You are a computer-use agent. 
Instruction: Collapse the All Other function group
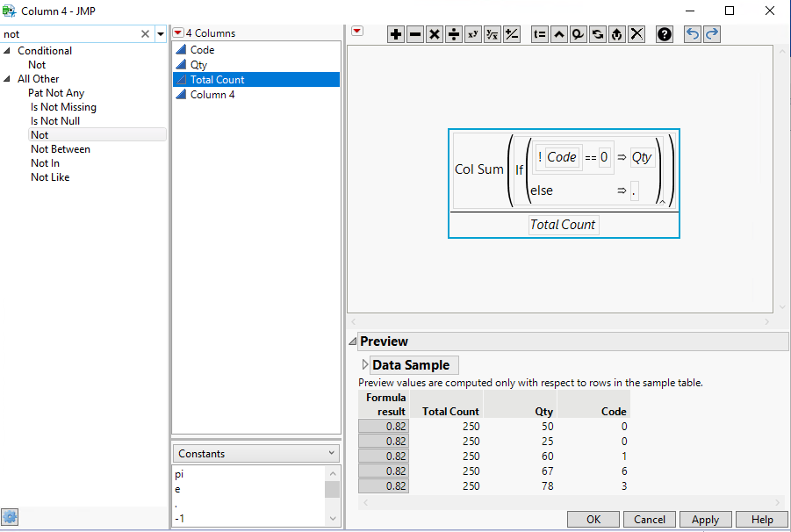[x=8, y=79]
